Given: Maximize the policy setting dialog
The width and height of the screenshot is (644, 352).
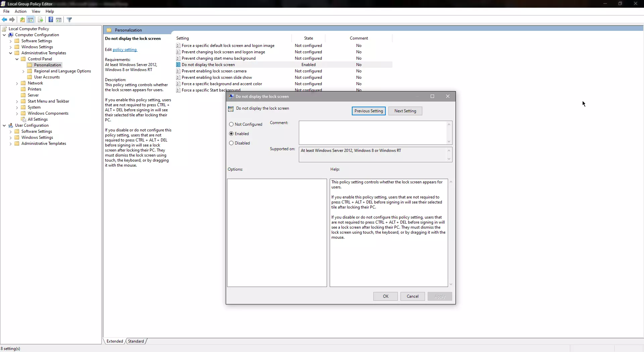Looking at the screenshot, I should click(432, 97).
